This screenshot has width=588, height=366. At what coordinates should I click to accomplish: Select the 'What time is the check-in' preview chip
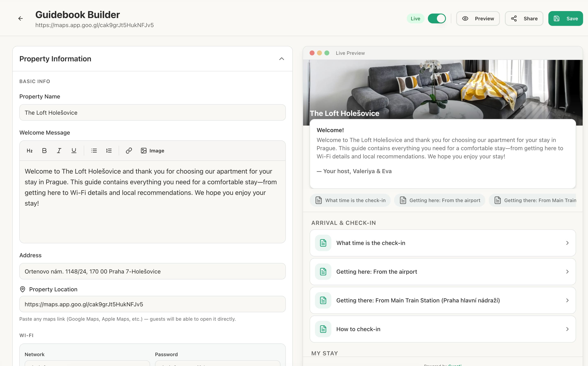[x=350, y=200]
